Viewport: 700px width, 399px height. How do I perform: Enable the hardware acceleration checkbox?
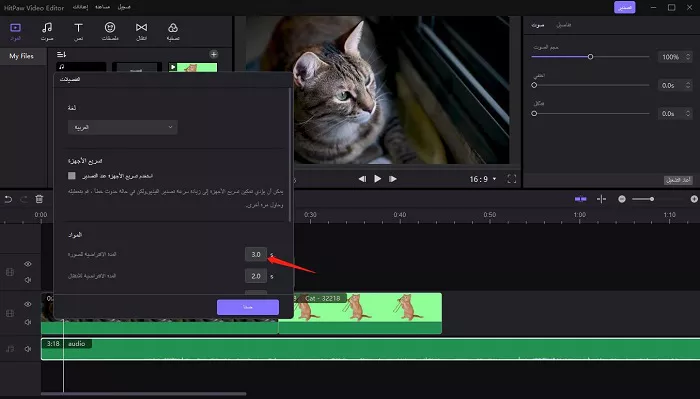[71, 176]
